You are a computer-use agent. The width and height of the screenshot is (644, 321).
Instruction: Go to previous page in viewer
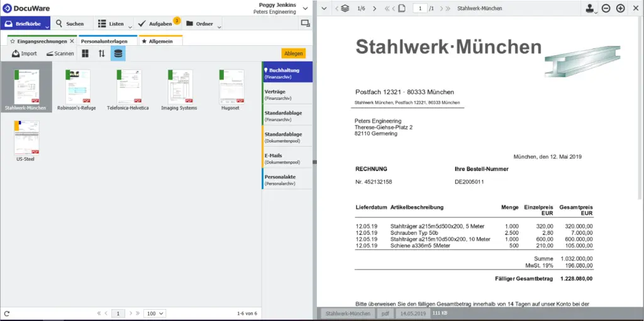coord(394,8)
